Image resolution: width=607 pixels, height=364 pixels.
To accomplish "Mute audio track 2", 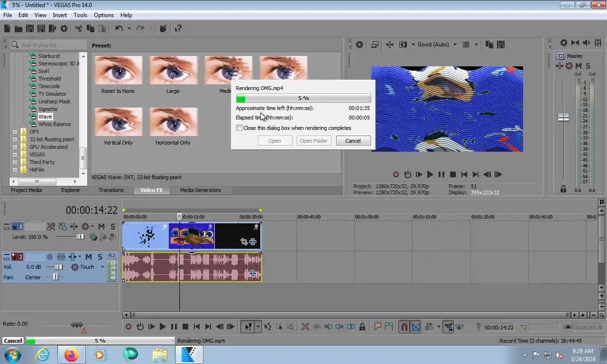I will point(88,257).
